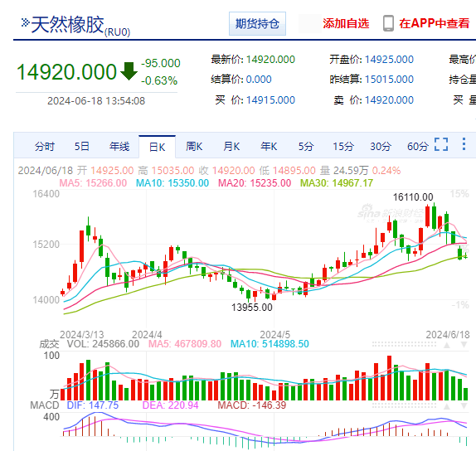Click the 开盘价 value 14925.000

pyautogui.click(x=389, y=60)
